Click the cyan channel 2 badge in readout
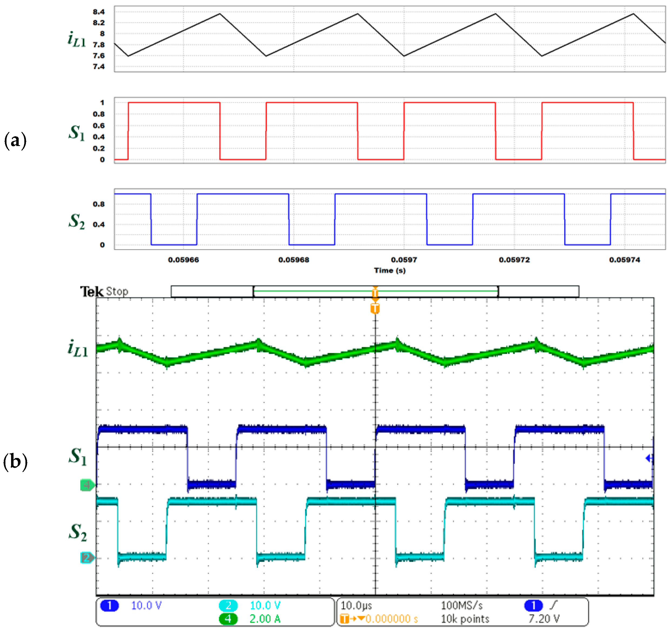Image resolution: width=672 pixels, height=634 pixels. pyautogui.click(x=228, y=605)
